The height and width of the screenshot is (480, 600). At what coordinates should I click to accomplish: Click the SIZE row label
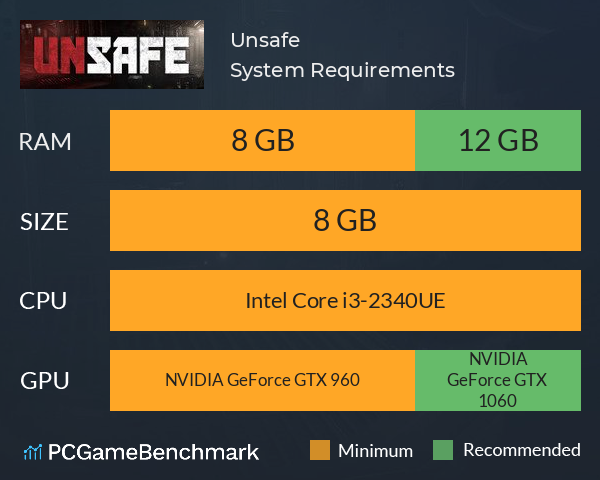44,222
